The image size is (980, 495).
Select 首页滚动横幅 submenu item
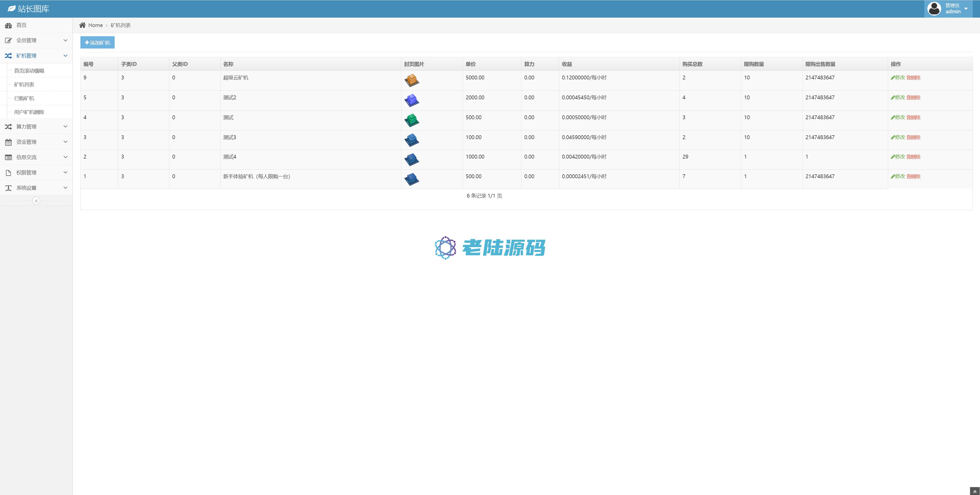(x=29, y=71)
